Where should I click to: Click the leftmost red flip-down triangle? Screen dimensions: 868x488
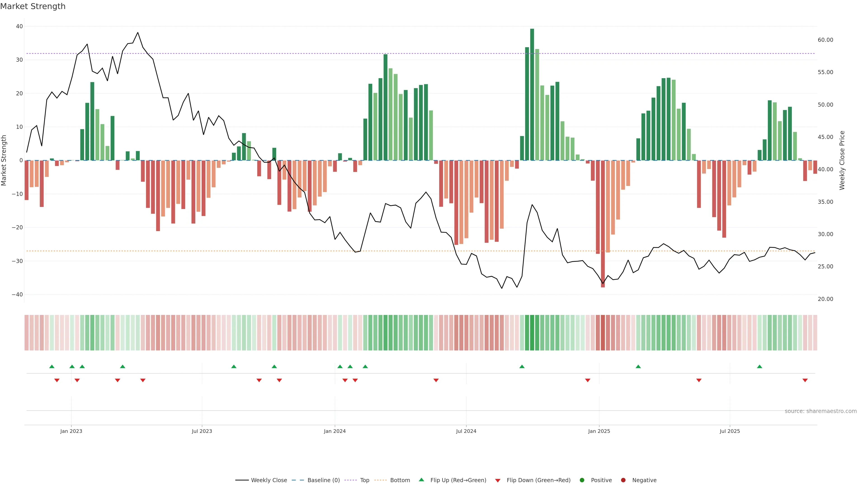tap(57, 380)
